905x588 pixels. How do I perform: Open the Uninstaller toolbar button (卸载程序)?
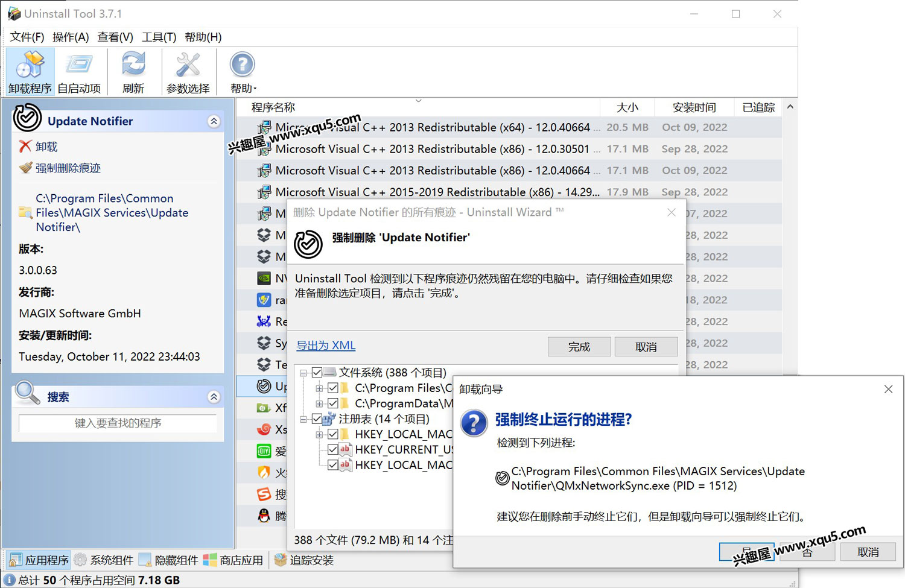point(30,72)
